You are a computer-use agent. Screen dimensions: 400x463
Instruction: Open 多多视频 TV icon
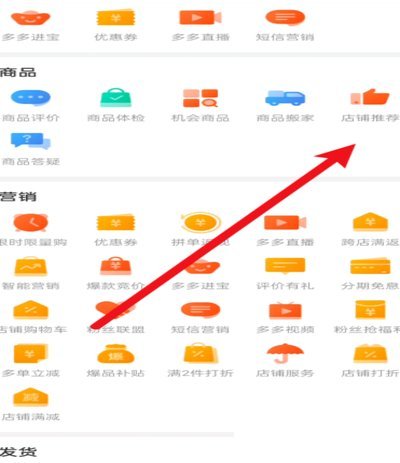click(285, 310)
